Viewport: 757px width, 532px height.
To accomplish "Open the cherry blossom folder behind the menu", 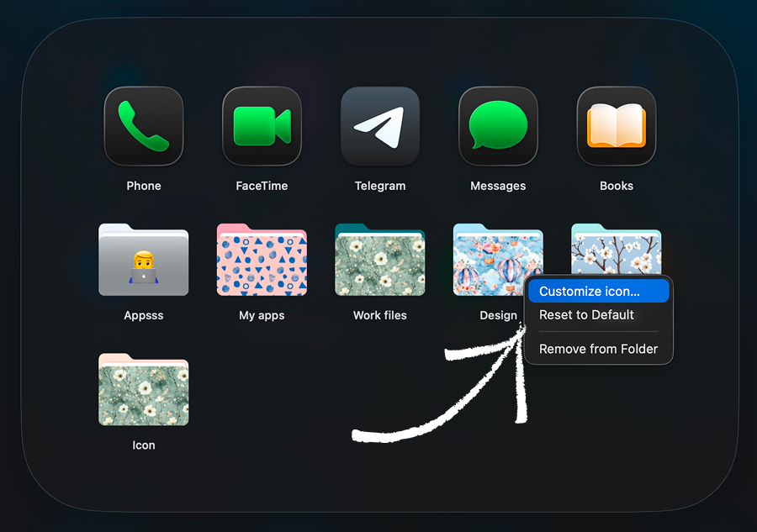I will pyautogui.click(x=616, y=244).
